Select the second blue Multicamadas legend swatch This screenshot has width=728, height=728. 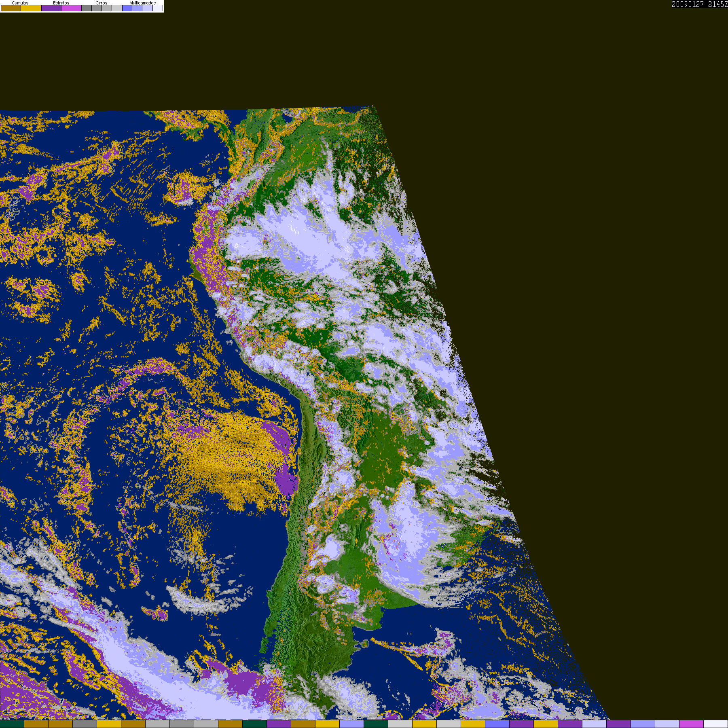137,8
